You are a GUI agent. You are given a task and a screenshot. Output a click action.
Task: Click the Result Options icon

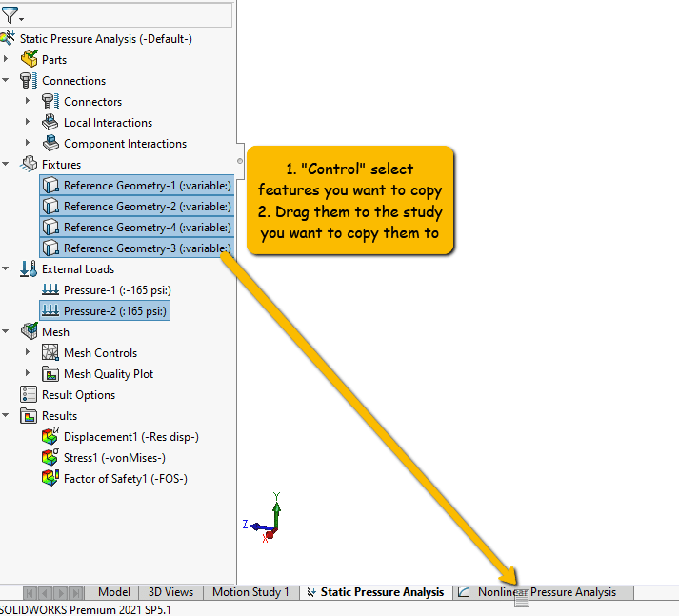point(29,395)
